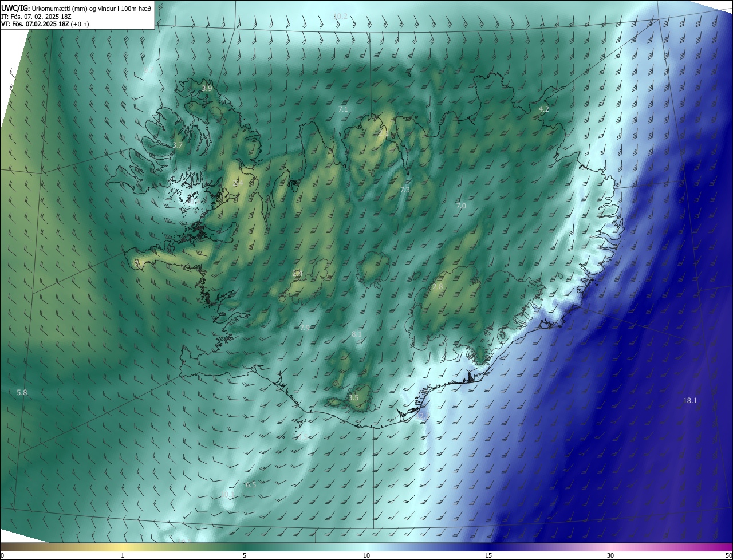Click the 3.7 value in the Westfjords
Image resolution: width=733 pixels, height=560 pixels.
[x=178, y=145]
